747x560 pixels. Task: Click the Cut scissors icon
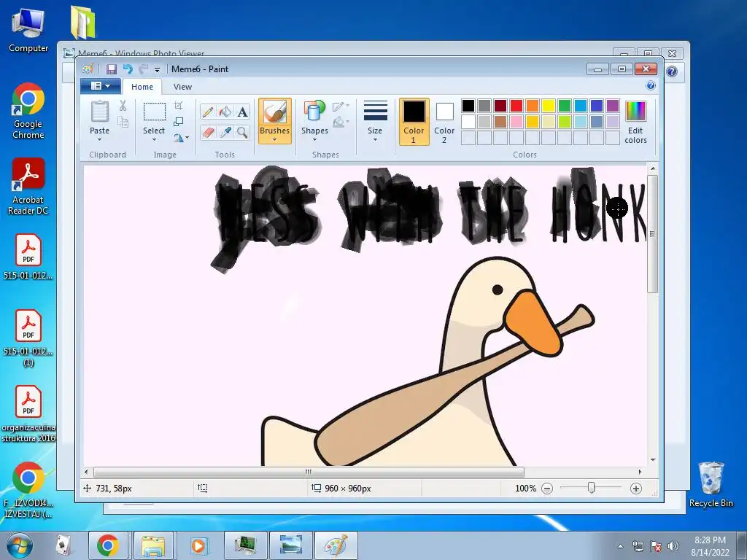123,106
